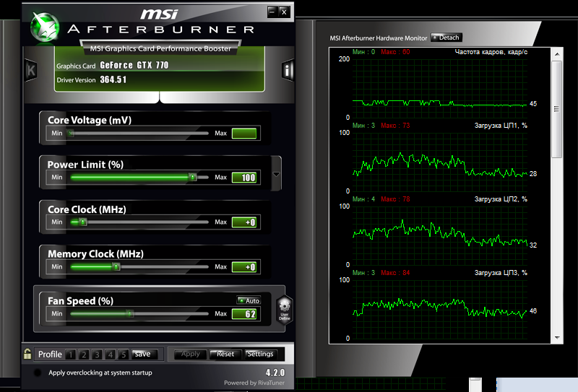Expand the Power Limit side arrow
578x392 pixels.
276,174
